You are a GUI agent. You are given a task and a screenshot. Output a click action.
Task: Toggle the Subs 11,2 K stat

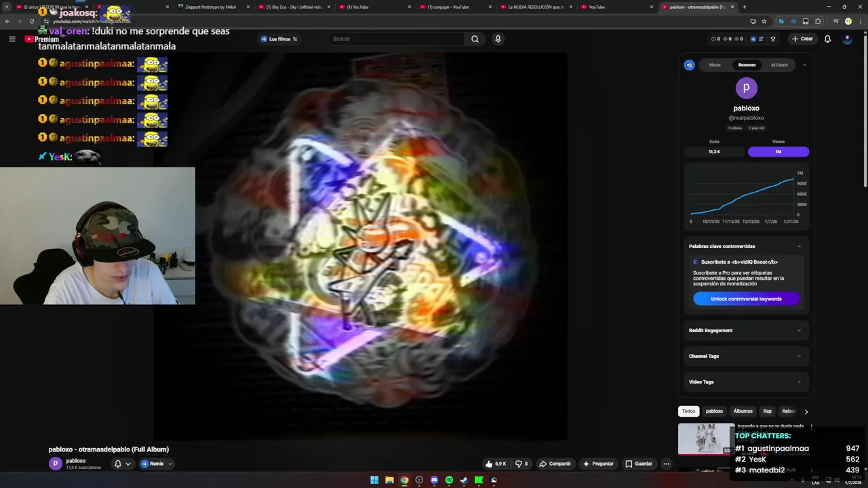coord(714,152)
